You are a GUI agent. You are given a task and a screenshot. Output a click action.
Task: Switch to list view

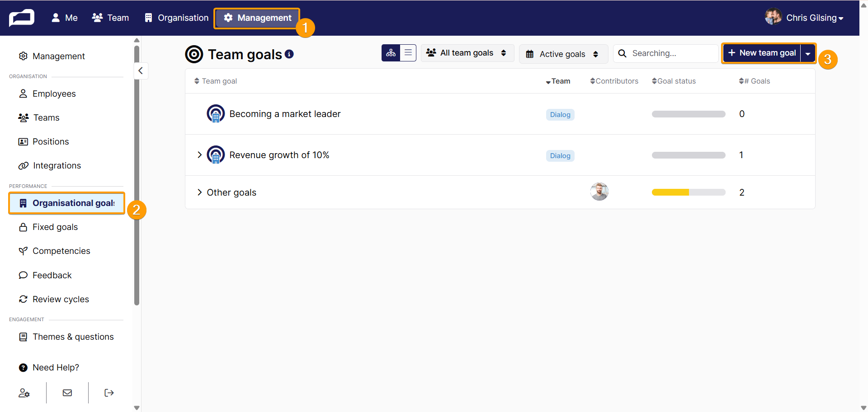408,53
